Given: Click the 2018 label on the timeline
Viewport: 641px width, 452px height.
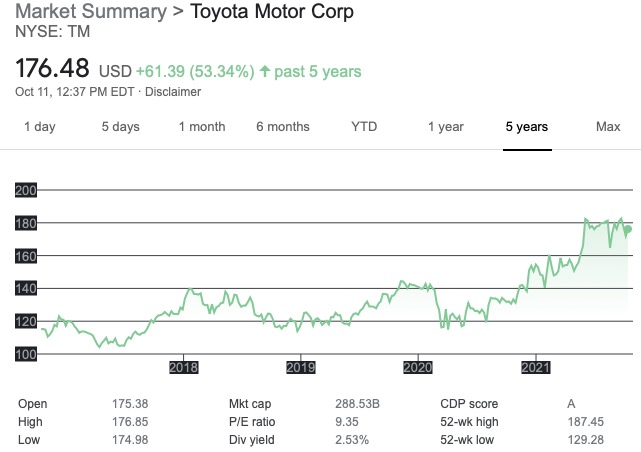Looking at the screenshot, I should [x=184, y=367].
